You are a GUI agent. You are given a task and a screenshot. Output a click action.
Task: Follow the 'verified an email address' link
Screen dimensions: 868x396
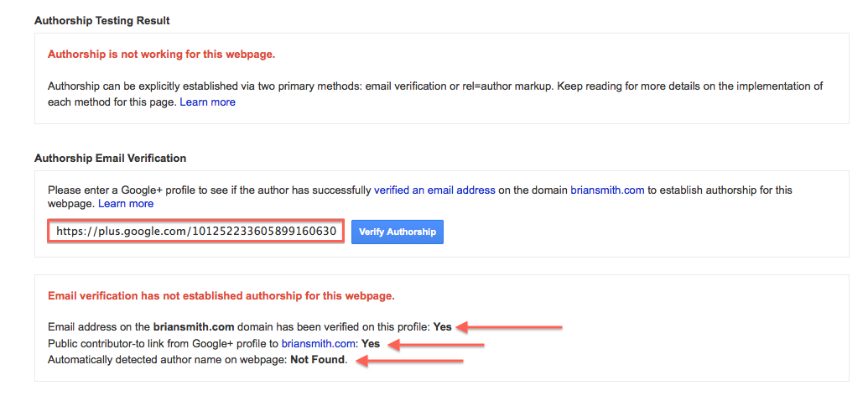tap(434, 190)
